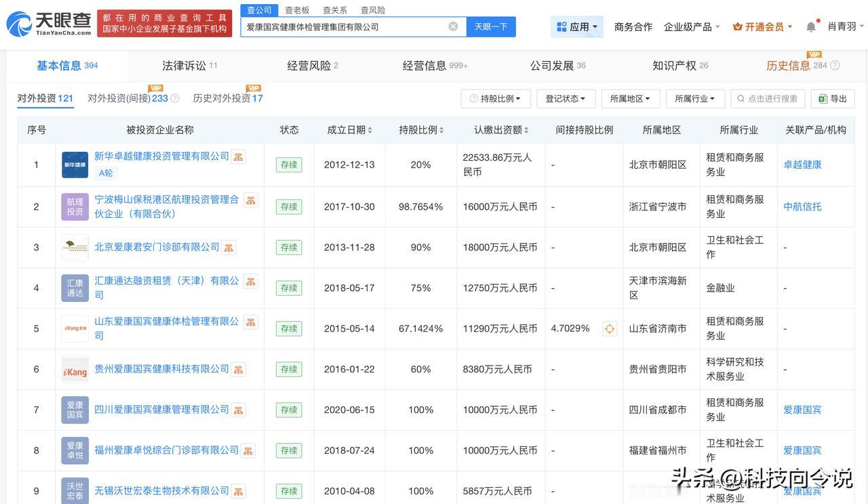This screenshot has width=868, height=504.
Task: Open the 所属地区 filter dropdown
Action: point(630,98)
